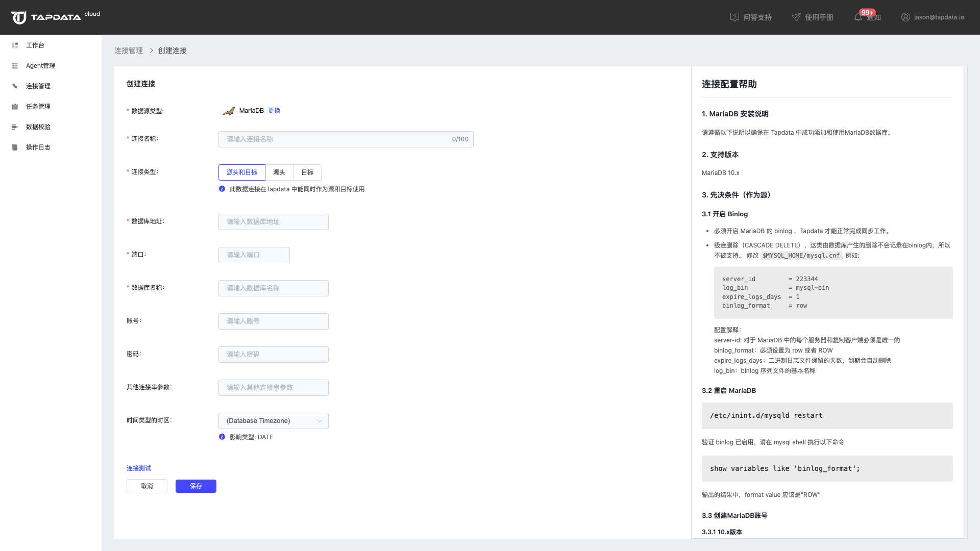Click the 数据校验 sidebar icon
This screenshot has width=980, height=551.
(15, 127)
